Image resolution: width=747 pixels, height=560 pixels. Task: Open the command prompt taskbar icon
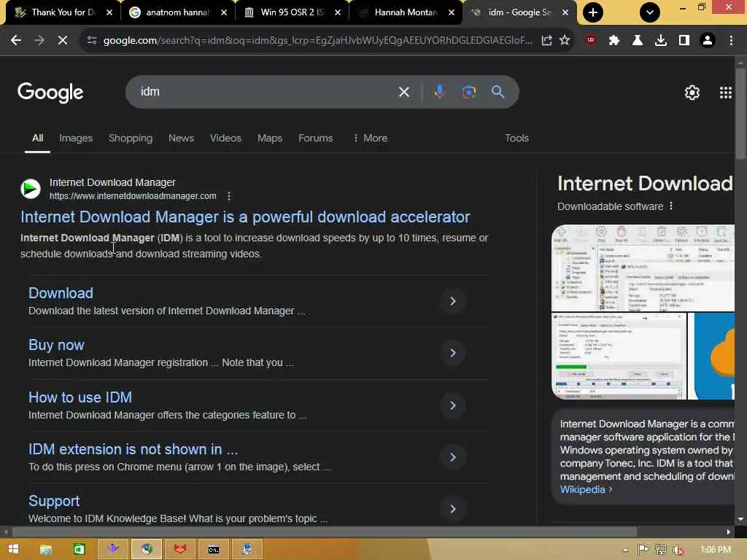tap(214, 549)
